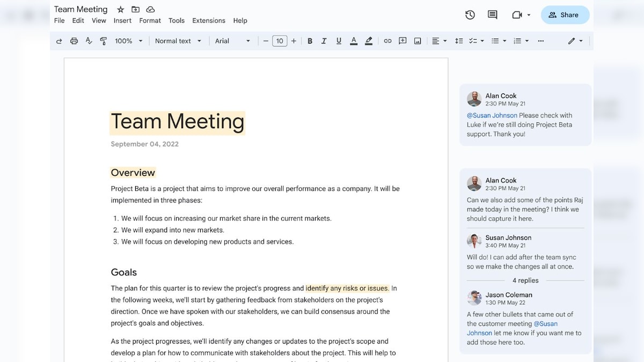Click the Print icon
The image size is (644, 362).
[x=74, y=41]
